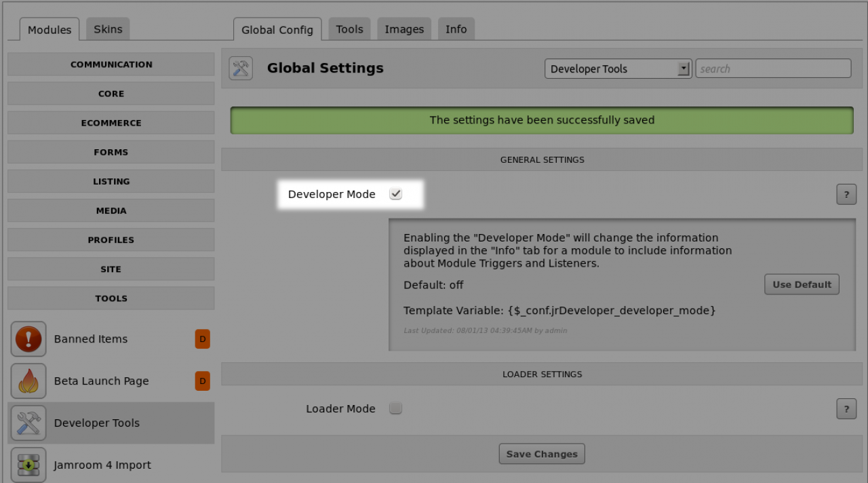Open the Images tab

tap(404, 29)
